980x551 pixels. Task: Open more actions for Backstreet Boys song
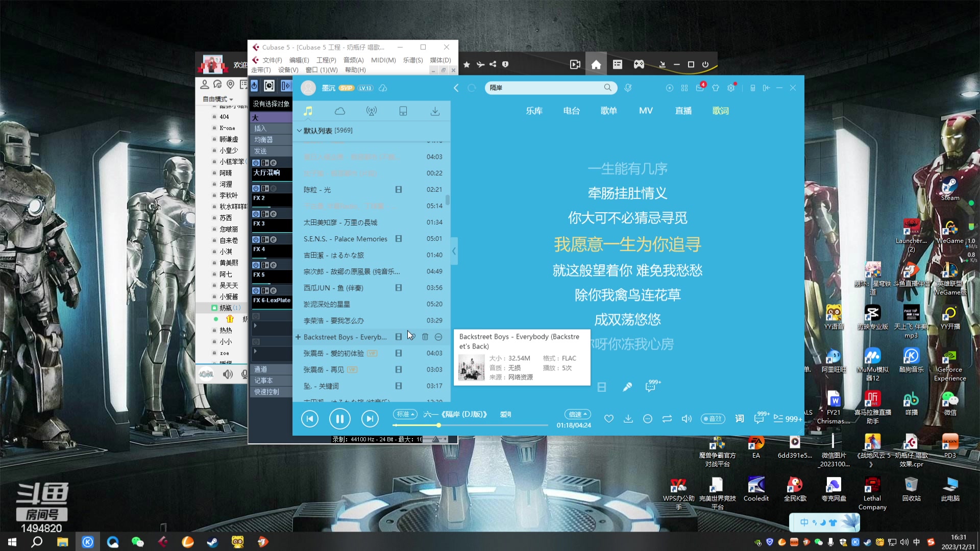point(438,337)
